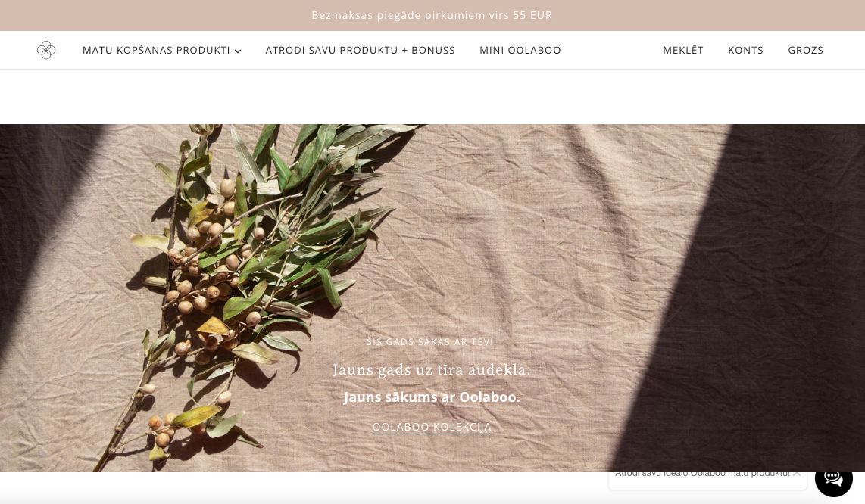Click the white space below the navigation bar
This screenshot has width=865, height=504.
[433, 97]
